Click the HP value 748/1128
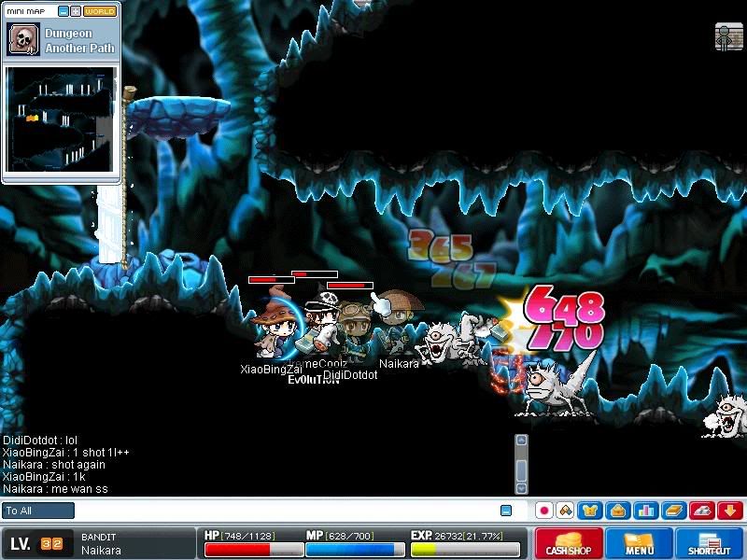Screen dimensions: 747x560 248,536
